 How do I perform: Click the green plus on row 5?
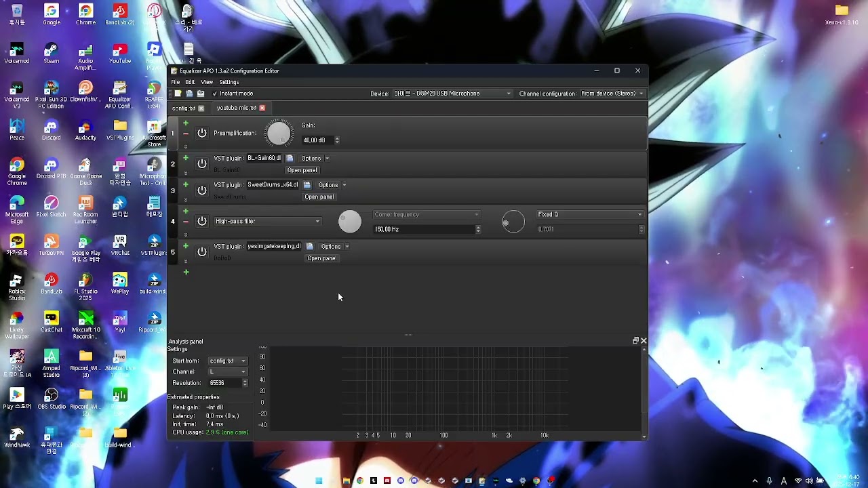pos(186,246)
